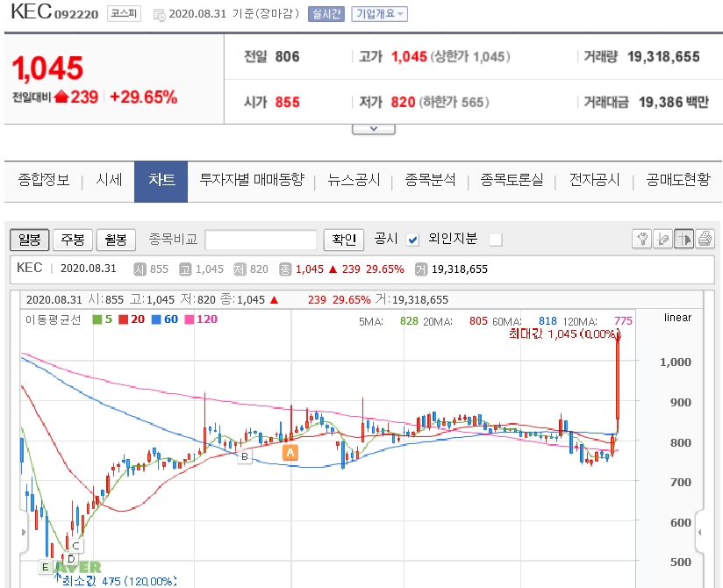The image size is (723, 588).
Task: Click the 최소값 475 label on chart
Action: pos(119,581)
